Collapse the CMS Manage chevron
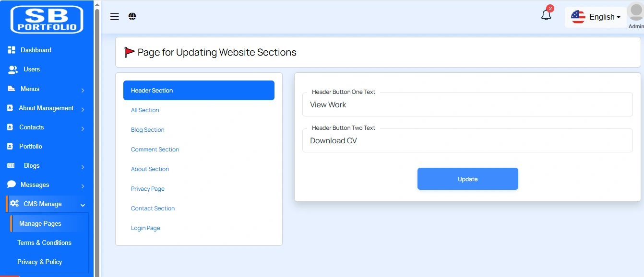The height and width of the screenshot is (277, 644). tap(83, 205)
